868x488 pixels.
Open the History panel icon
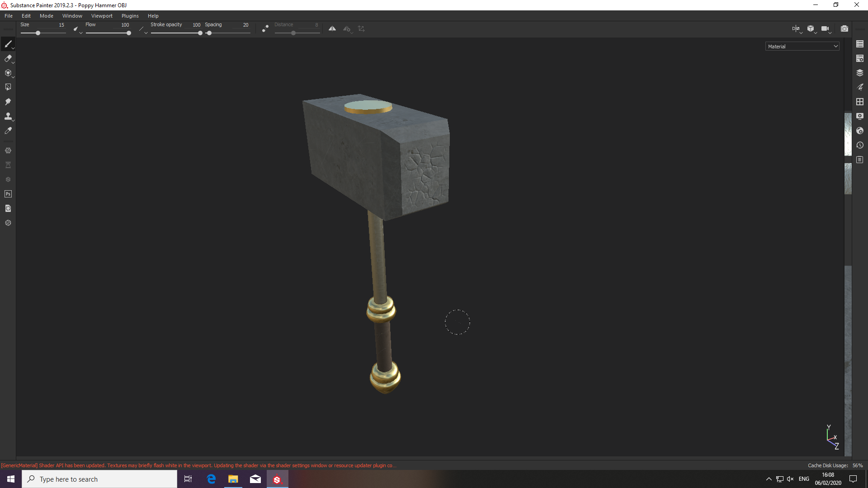point(860,145)
